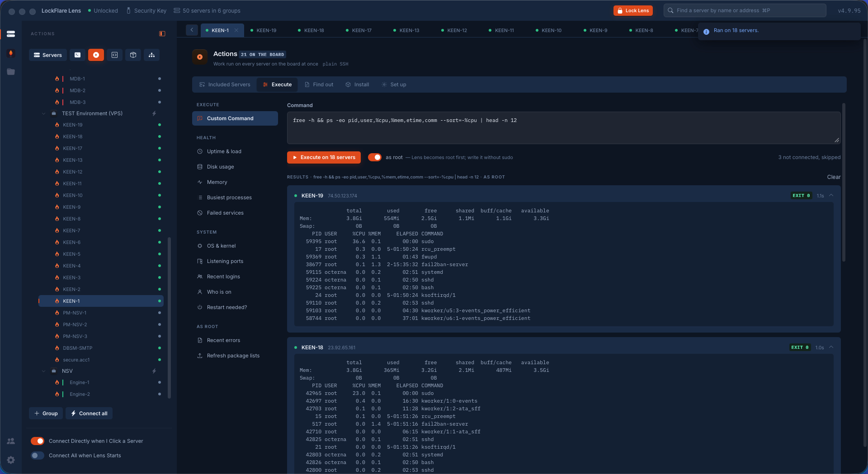Enable Connect All when Lens Starts
The width and height of the screenshot is (868, 474).
pos(38,455)
